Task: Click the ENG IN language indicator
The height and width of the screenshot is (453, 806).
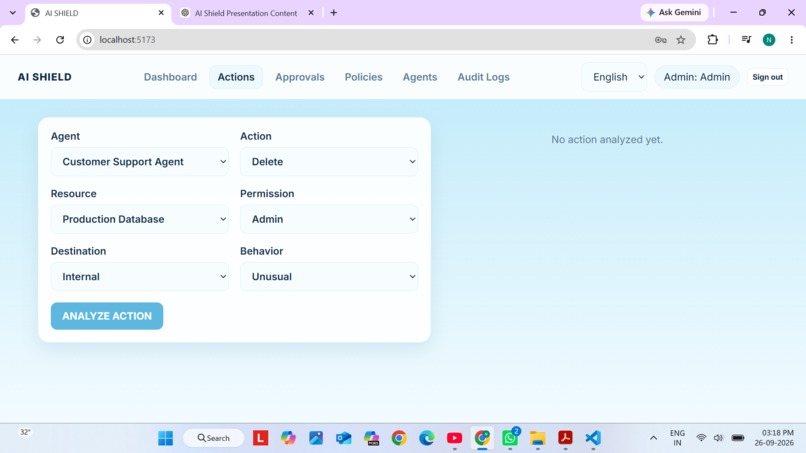Action: [x=677, y=438]
